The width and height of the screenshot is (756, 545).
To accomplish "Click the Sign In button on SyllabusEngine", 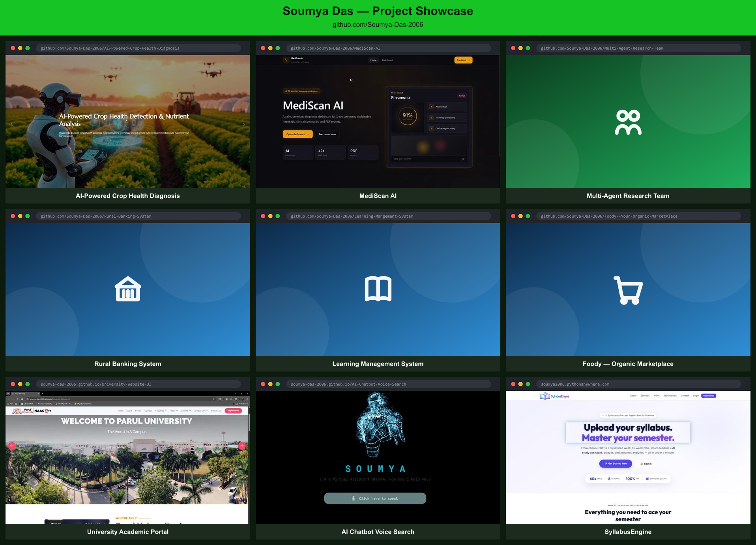I will (x=646, y=464).
